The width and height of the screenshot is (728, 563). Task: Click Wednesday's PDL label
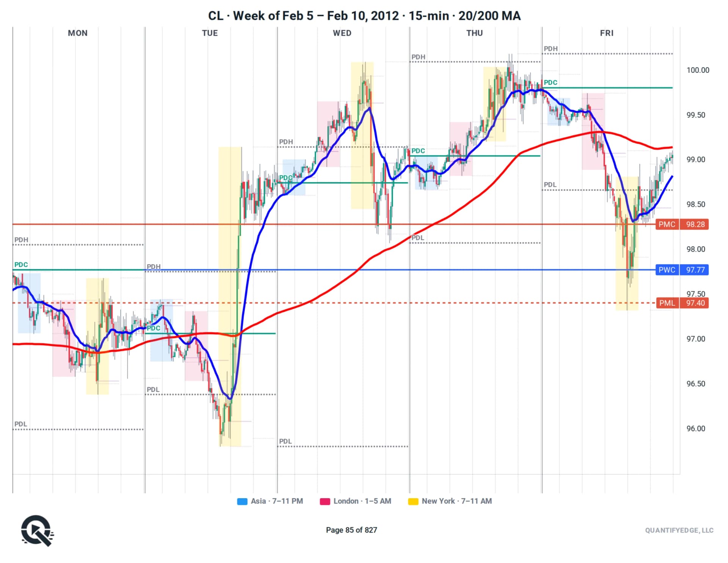coord(286,441)
